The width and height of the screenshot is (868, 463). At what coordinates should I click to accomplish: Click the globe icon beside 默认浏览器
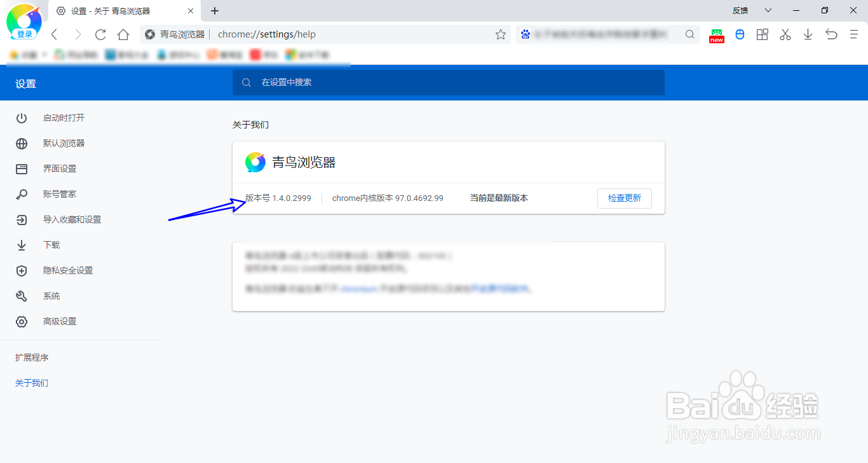22,143
